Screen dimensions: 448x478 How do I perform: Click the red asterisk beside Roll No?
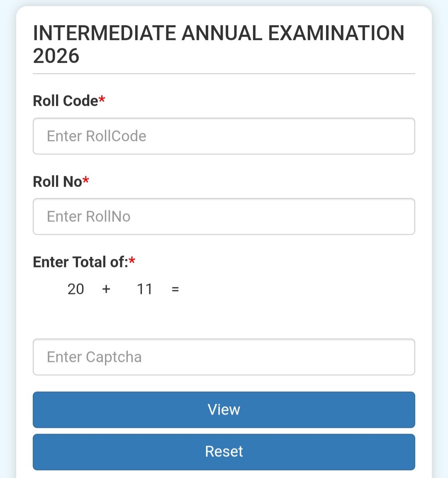pyautogui.click(x=87, y=180)
